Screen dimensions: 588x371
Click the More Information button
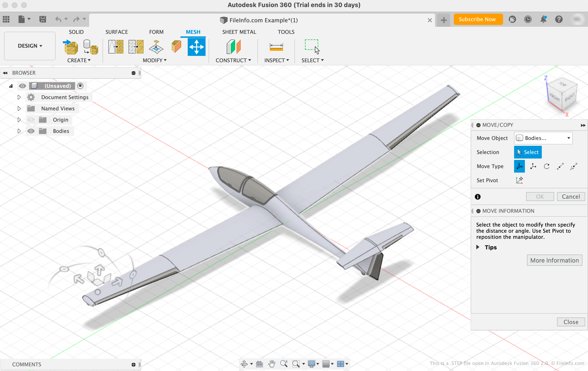(x=554, y=260)
